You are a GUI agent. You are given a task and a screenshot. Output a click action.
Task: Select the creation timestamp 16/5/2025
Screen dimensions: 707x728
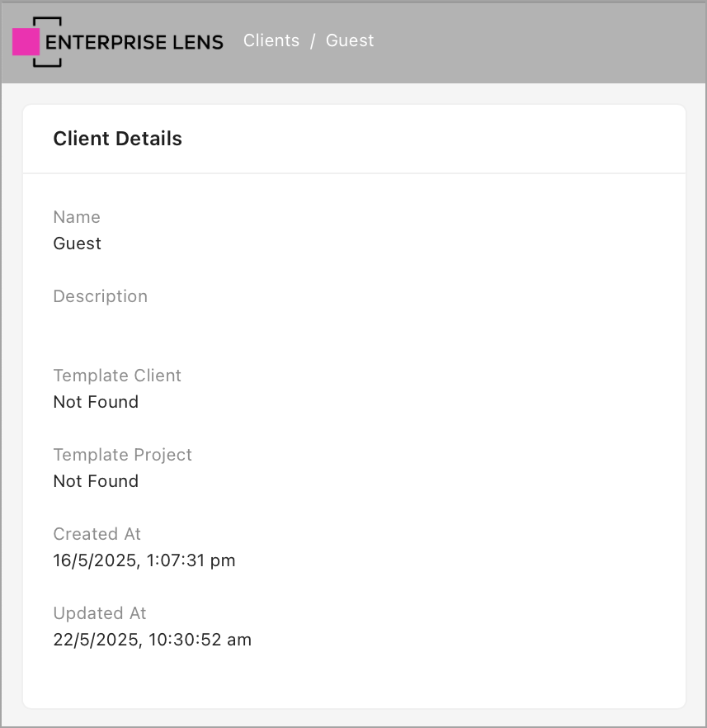pyautogui.click(x=144, y=560)
